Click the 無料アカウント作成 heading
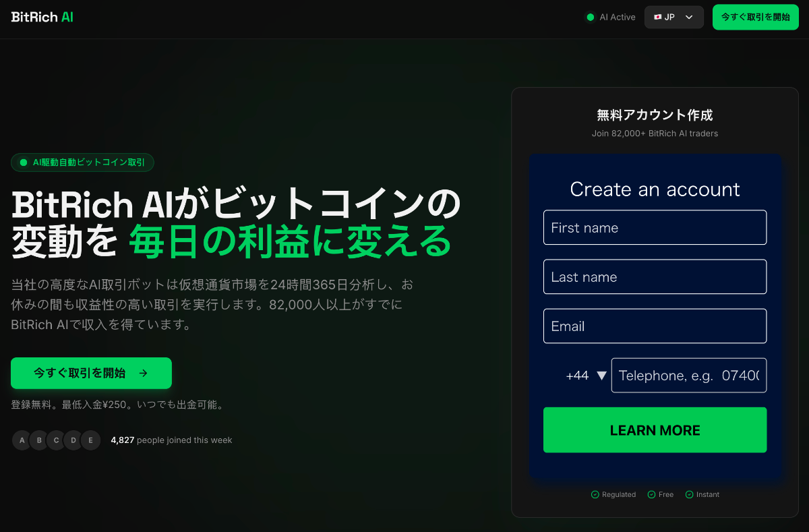The height and width of the screenshot is (532, 809). pyautogui.click(x=655, y=115)
